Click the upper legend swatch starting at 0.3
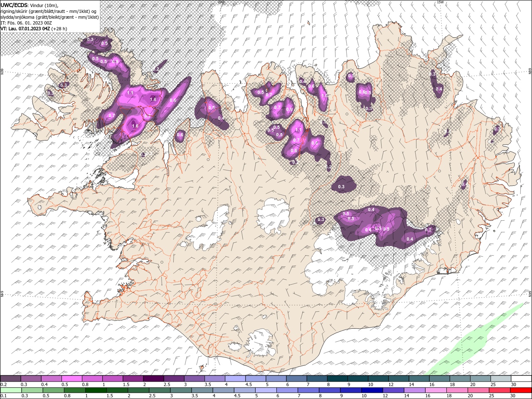 (x=31, y=379)
